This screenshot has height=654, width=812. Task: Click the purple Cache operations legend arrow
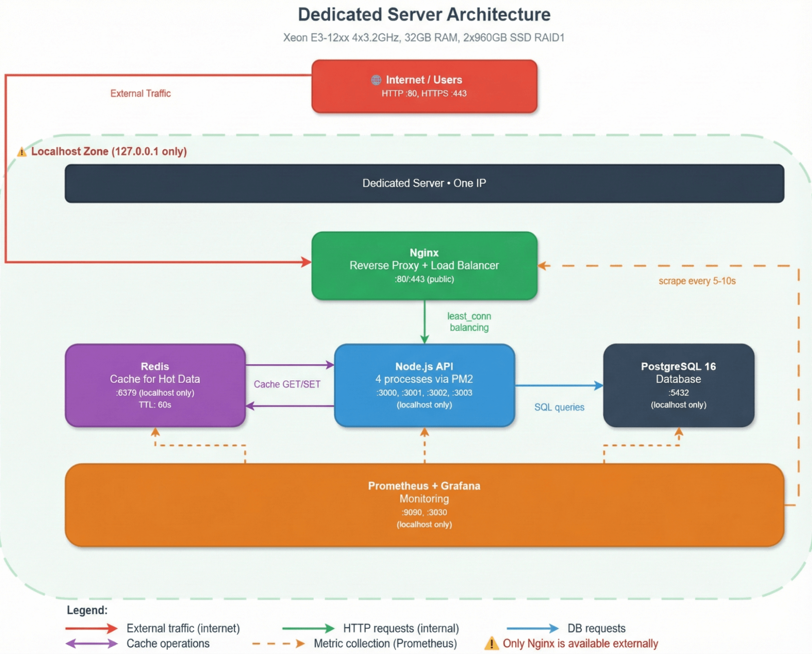[x=91, y=643]
